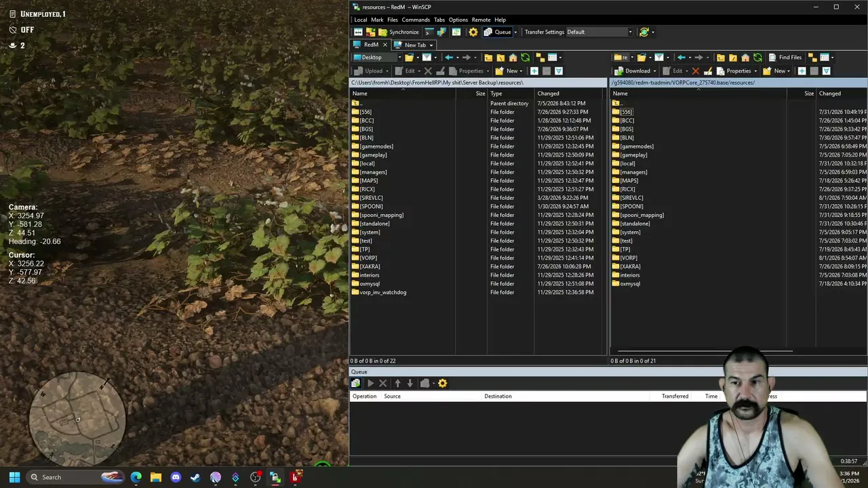Open the Local menu
This screenshot has height=488, width=868.
coord(360,20)
